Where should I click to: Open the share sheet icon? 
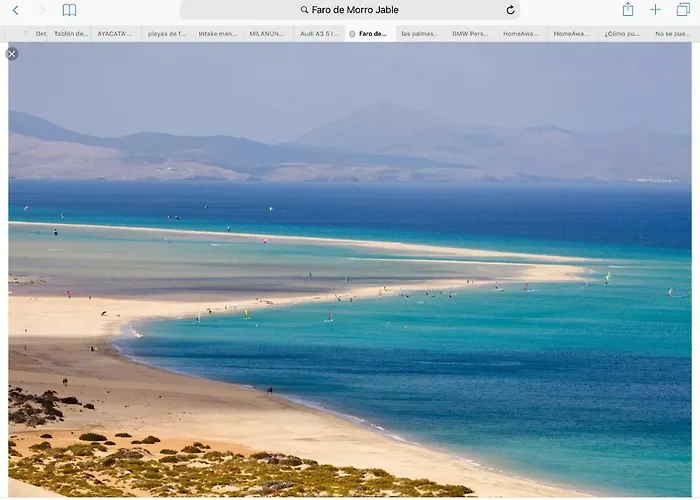coord(628,10)
